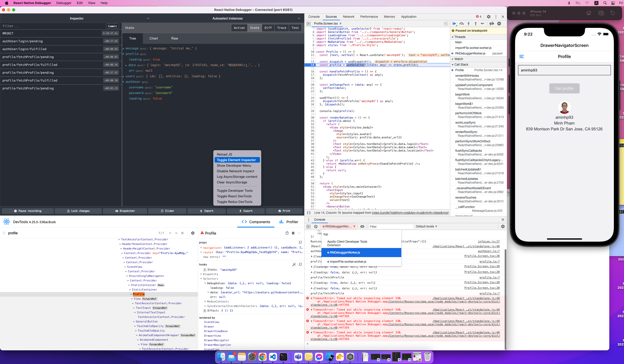The width and height of the screenshot is (624, 364).
Task: Select Diff view button
Action: tap(268, 28)
